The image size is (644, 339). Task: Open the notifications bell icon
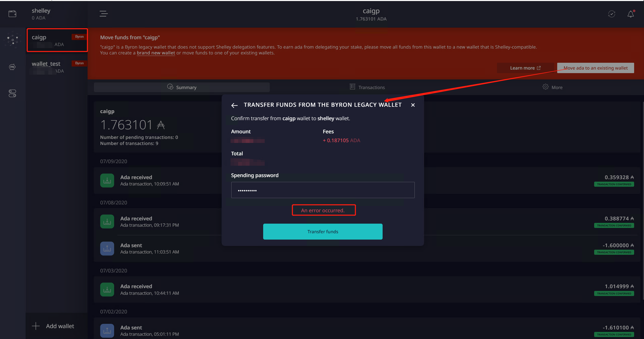click(631, 14)
